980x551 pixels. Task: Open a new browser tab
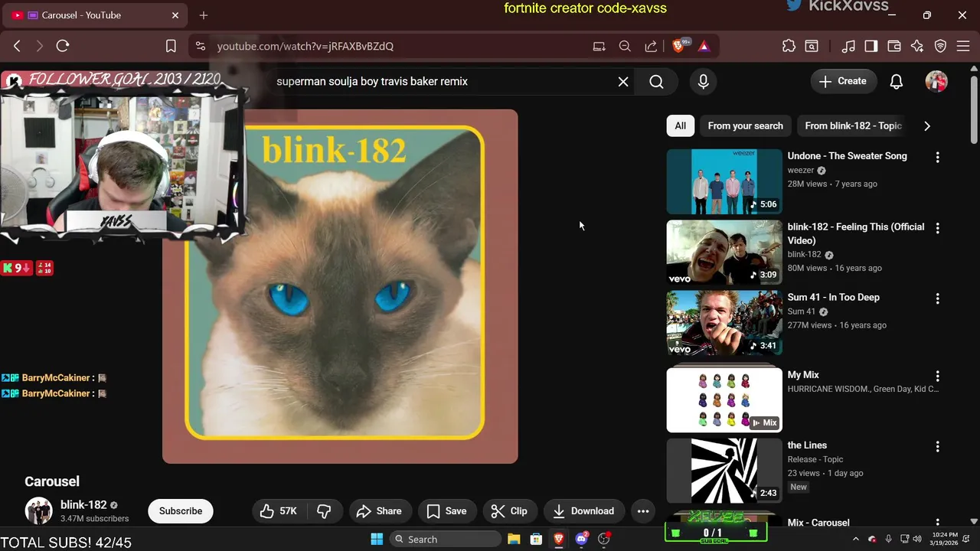point(204,15)
